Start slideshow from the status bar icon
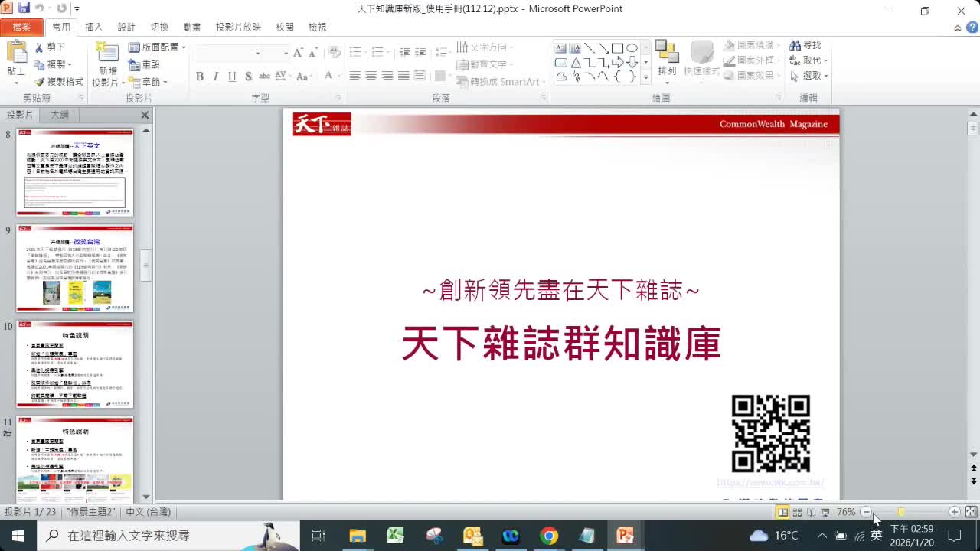Image resolution: width=980 pixels, height=551 pixels. [825, 512]
